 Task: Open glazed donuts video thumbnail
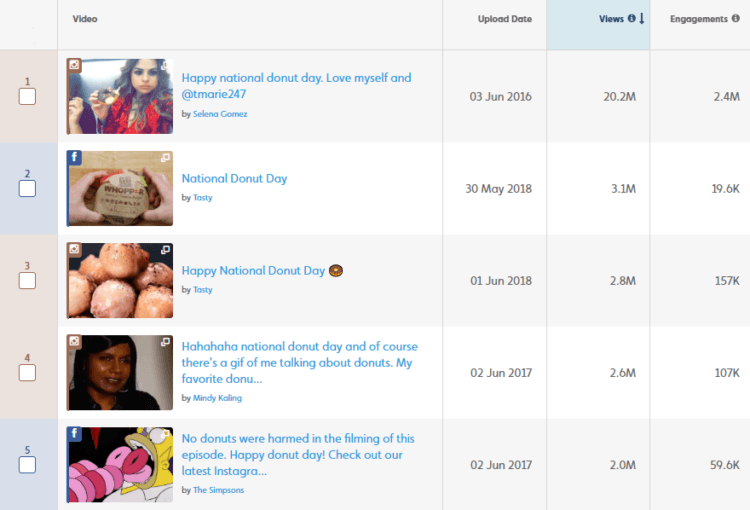[x=120, y=280]
